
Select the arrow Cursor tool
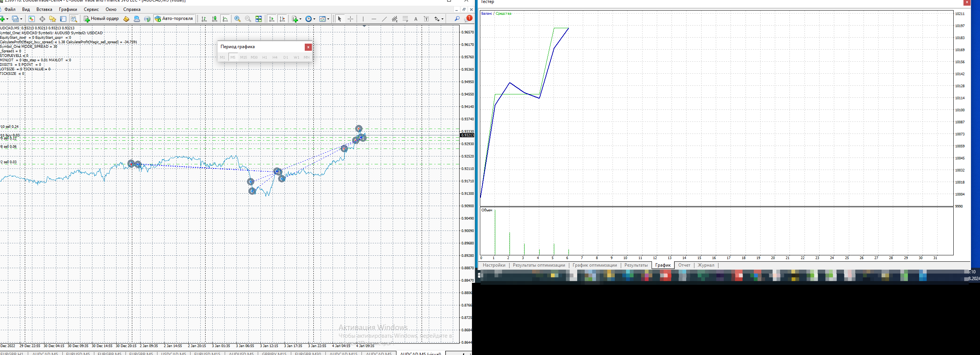[340, 19]
